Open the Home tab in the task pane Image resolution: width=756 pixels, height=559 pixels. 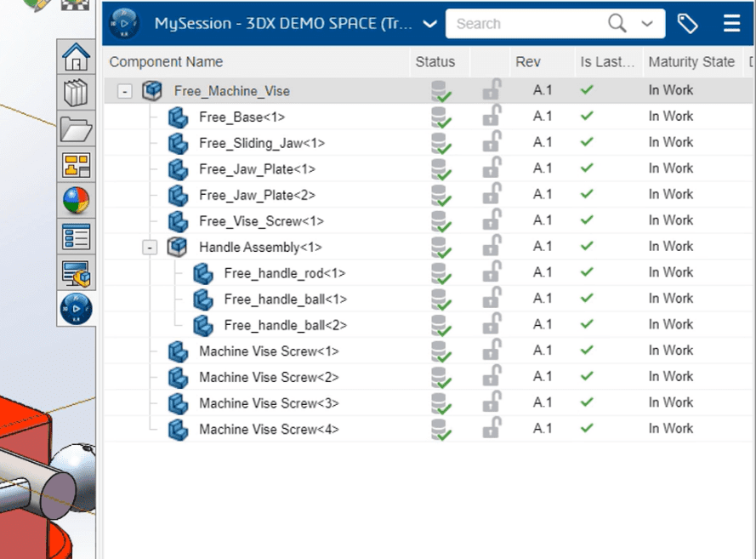(77, 57)
